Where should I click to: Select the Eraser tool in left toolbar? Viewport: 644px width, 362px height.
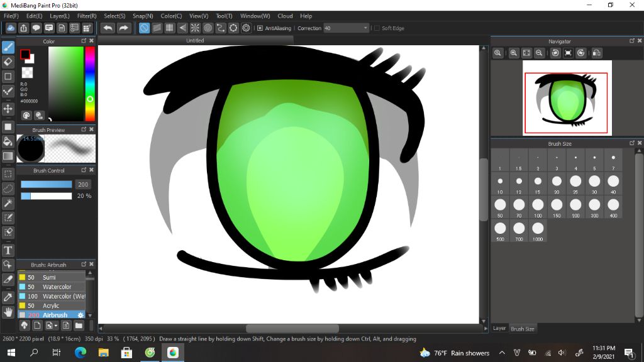pos(8,62)
